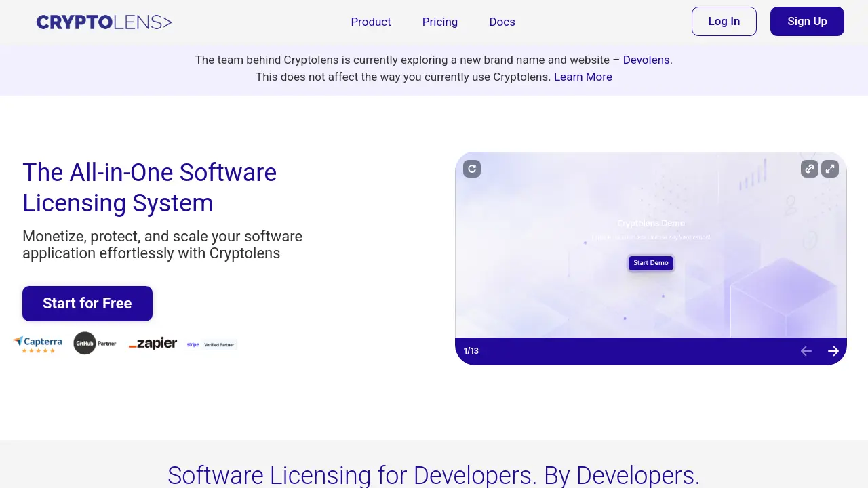The height and width of the screenshot is (488, 868).
Task: Click the Sign Up button
Action: 807,21
